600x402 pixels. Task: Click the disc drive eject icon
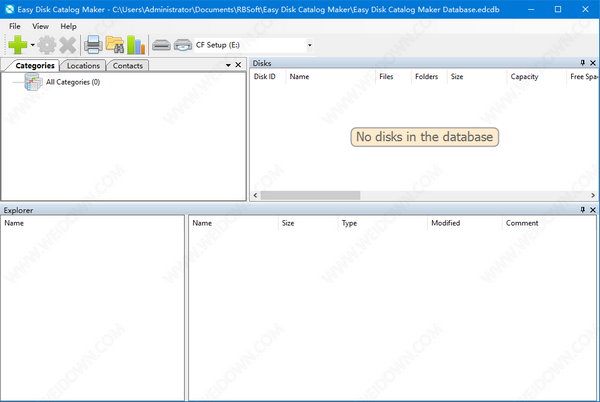coord(183,45)
